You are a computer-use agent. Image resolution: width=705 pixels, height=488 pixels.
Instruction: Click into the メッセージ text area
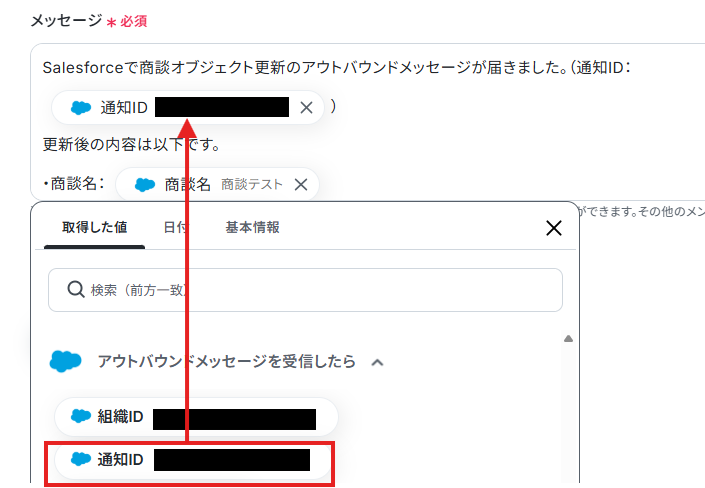(367, 122)
